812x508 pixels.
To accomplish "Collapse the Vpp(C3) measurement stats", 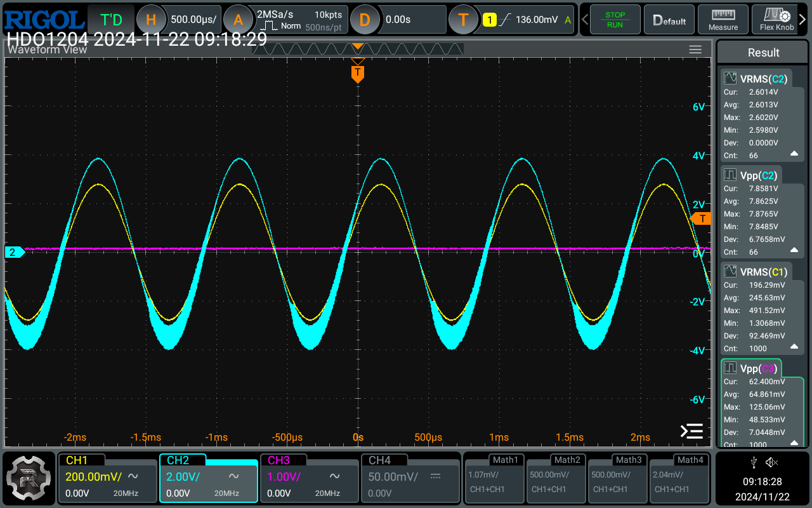I will click(794, 443).
